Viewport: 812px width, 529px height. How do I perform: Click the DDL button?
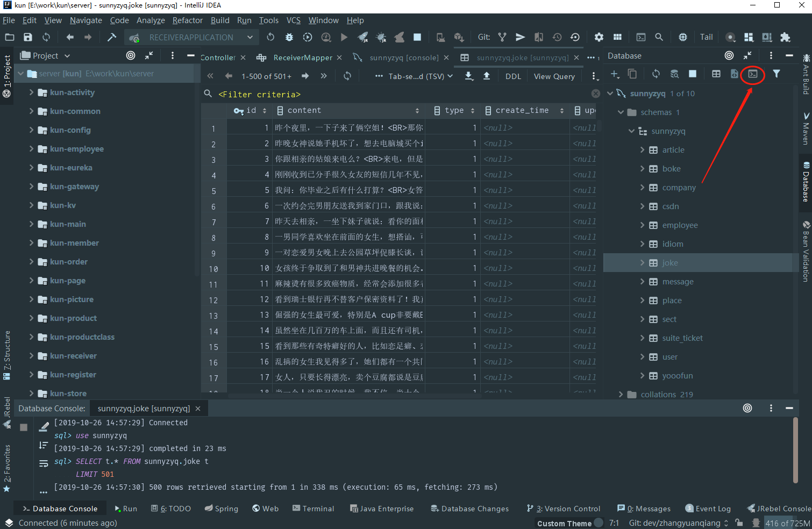(513, 76)
